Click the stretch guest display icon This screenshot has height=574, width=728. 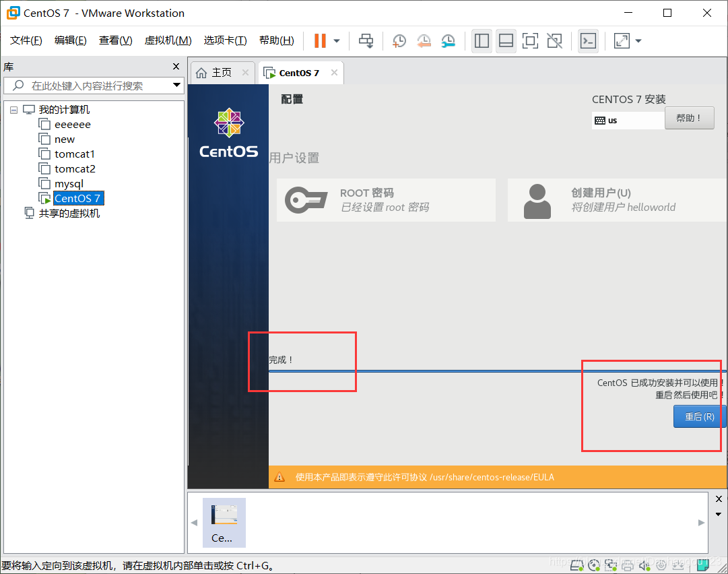coord(622,41)
